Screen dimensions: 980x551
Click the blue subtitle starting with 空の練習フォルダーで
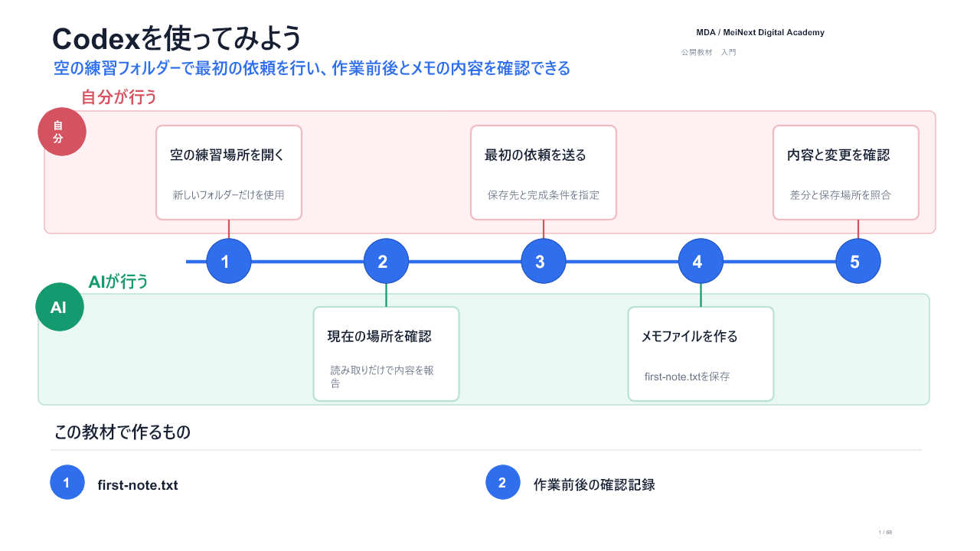pos(312,68)
